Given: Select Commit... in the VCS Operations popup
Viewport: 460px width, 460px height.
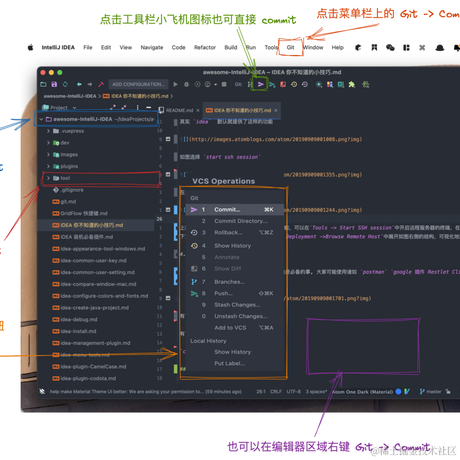Looking at the screenshot, I should (x=235, y=210).
